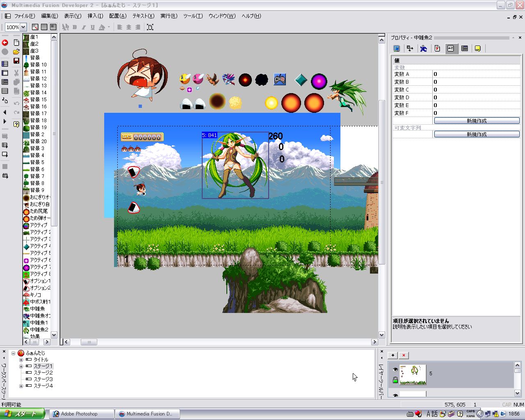The height and width of the screenshot is (420, 525).
Task: Open the storyboard editor icon
Action: [5, 64]
